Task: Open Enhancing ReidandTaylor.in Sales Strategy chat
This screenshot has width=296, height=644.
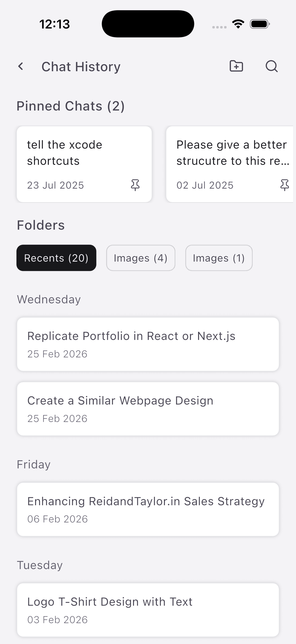Action: click(148, 509)
